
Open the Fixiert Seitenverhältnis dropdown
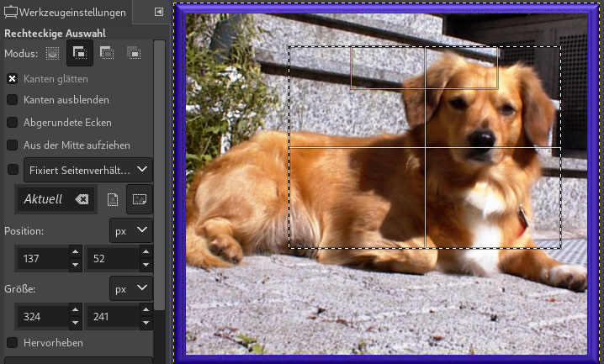point(88,170)
